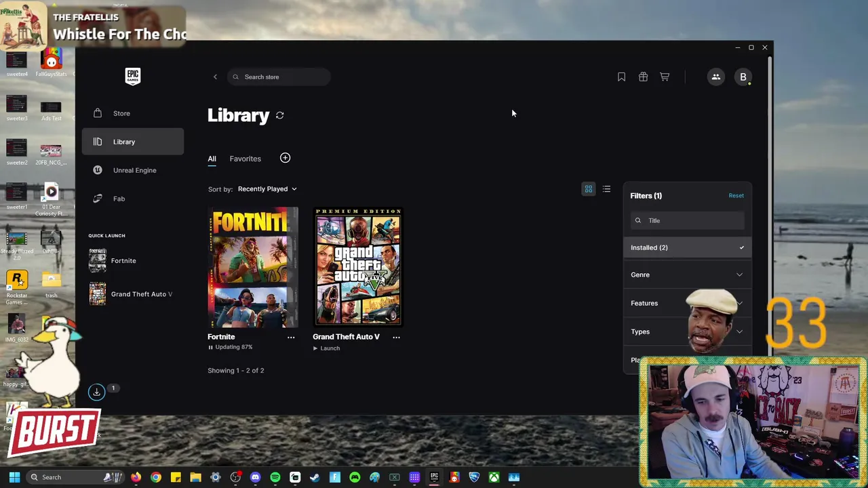Switch library to list view
The image size is (868, 488).
(606, 189)
